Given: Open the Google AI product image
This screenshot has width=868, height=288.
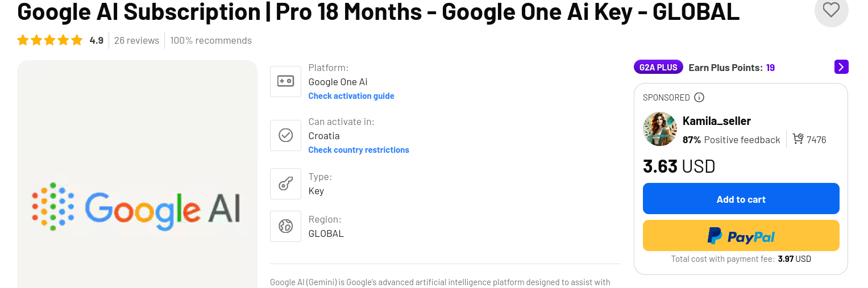Looking at the screenshot, I should (137, 174).
